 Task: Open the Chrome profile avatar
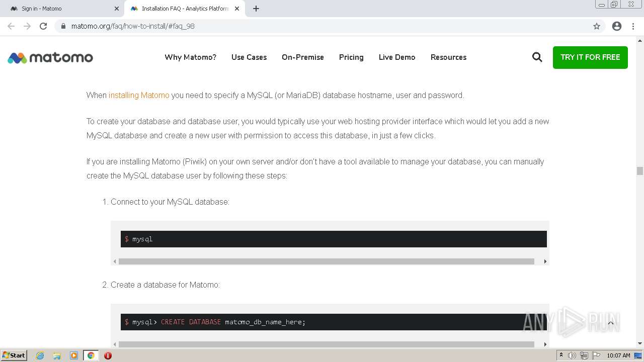617,26
